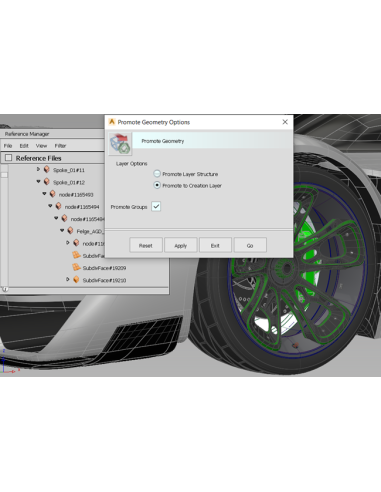
Task: Click the Go button
Action: tap(250, 245)
